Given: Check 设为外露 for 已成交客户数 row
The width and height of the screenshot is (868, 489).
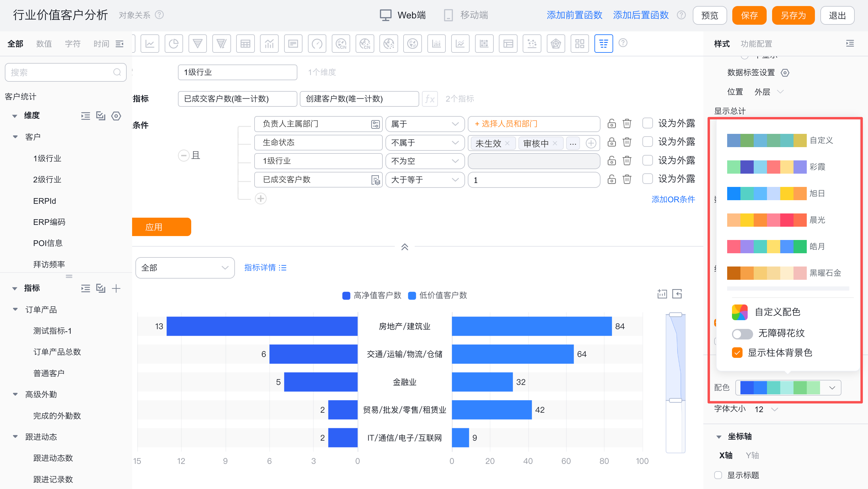Looking at the screenshot, I should point(647,179).
